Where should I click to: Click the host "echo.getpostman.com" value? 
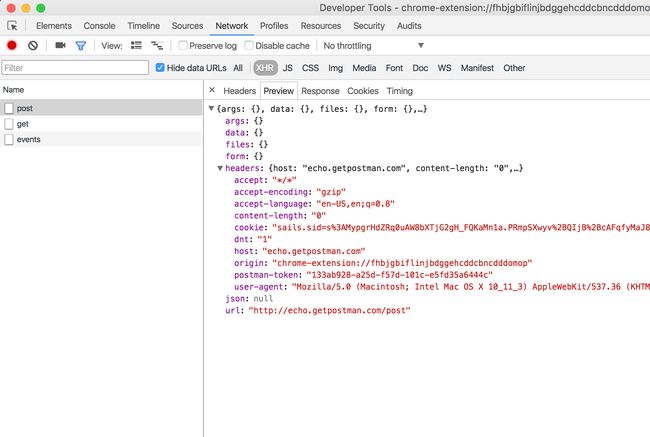click(x=314, y=251)
